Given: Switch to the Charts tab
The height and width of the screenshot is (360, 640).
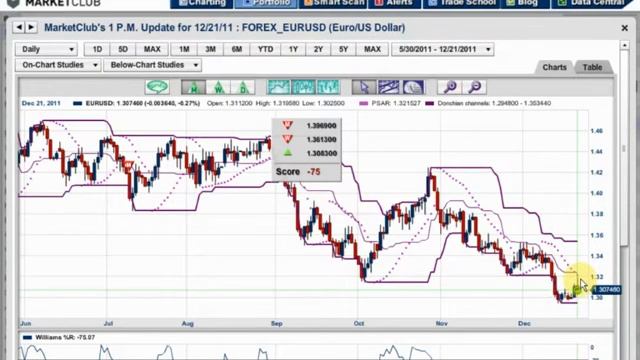Looking at the screenshot, I should click(554, 67).
